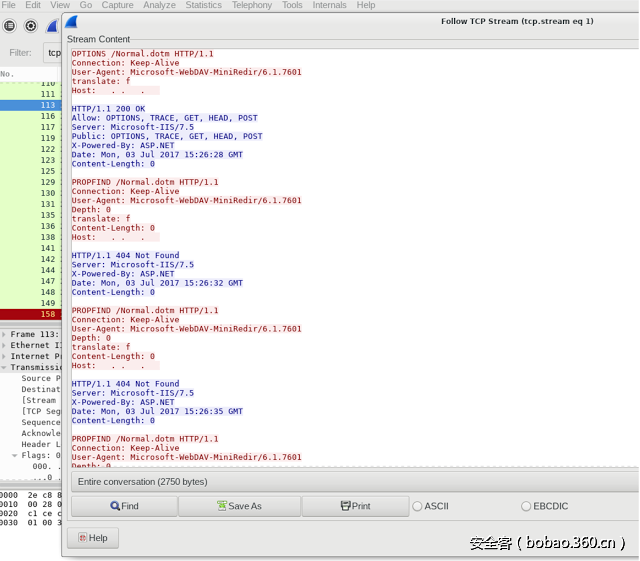
Task: Click the capture options toolbar icon
Action: 31,26
